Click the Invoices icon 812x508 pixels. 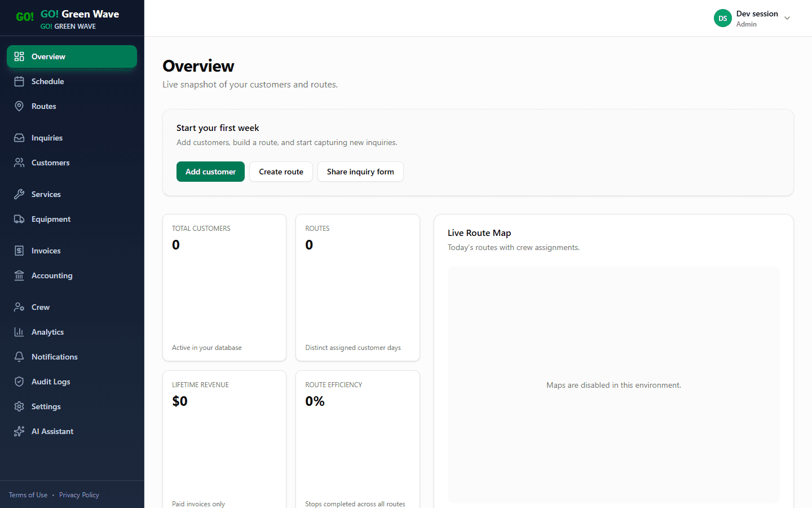pyautogui.click(x=19, y=250)
